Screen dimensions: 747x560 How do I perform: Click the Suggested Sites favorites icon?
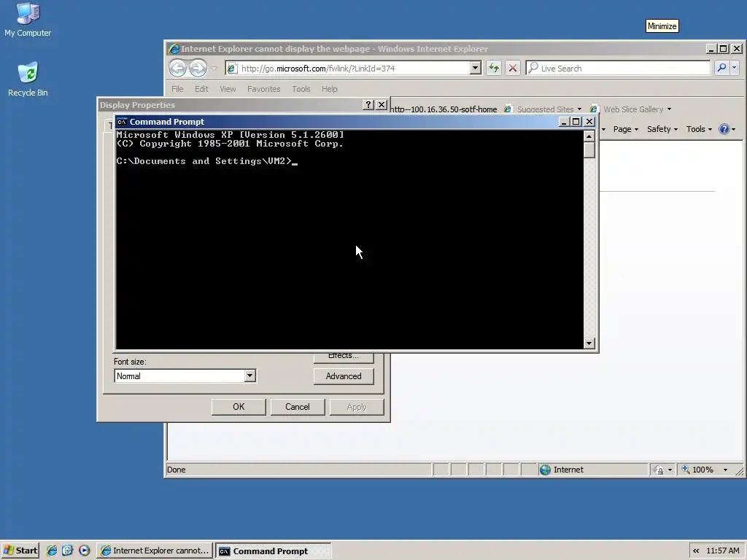coord(508,109)
